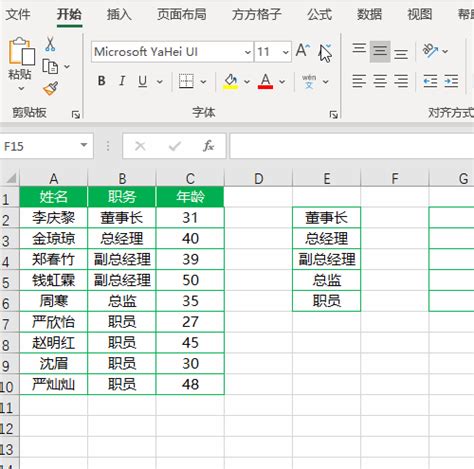The height and width of the screenshot is (469, 474).
Task: Click the Insert Function fx icon
Action: (x=208, y=146)
